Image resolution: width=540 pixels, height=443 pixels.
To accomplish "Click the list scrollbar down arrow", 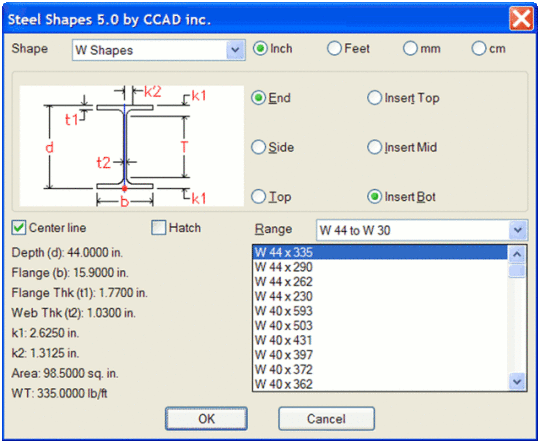I will 517,382.
